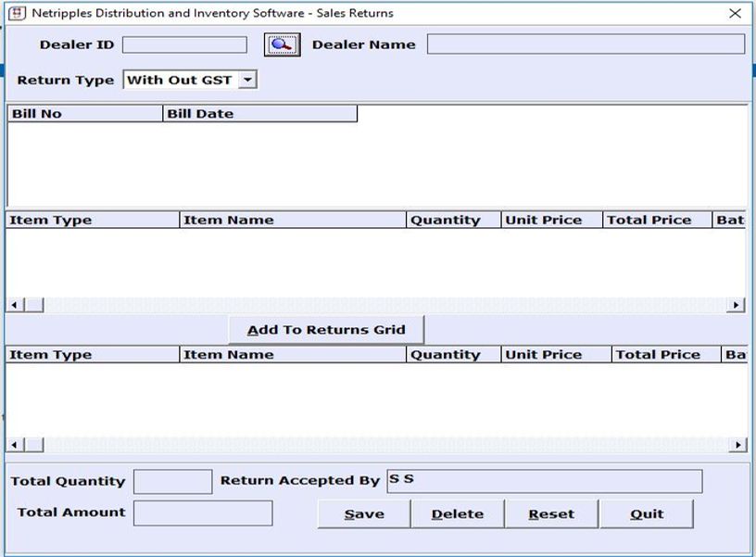Click the Dealer Name input field
Viewport: 756px width, 557px height.
pyautogui.click(x=586, y=44)
